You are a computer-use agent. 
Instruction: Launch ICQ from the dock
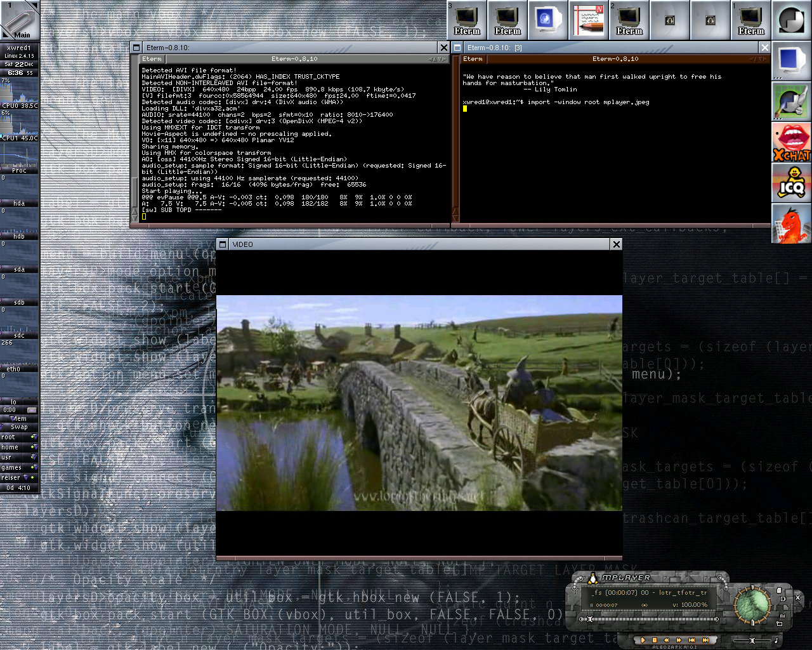pyautogui.click(x=791, y=182)
